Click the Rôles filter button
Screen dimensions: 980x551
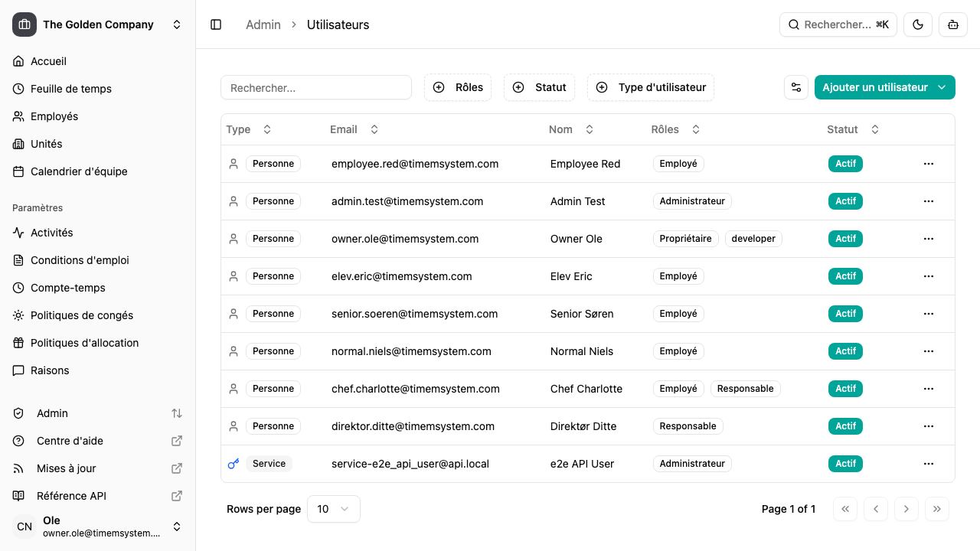457,87
